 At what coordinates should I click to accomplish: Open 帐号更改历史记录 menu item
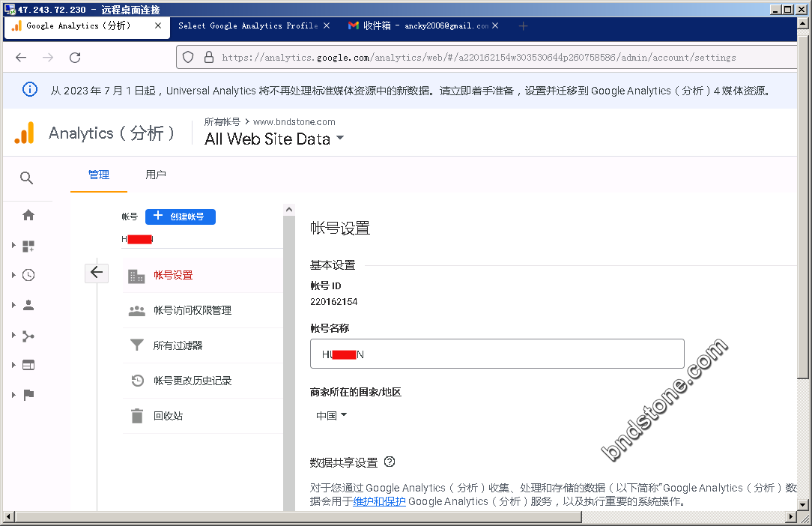point(202,381)
